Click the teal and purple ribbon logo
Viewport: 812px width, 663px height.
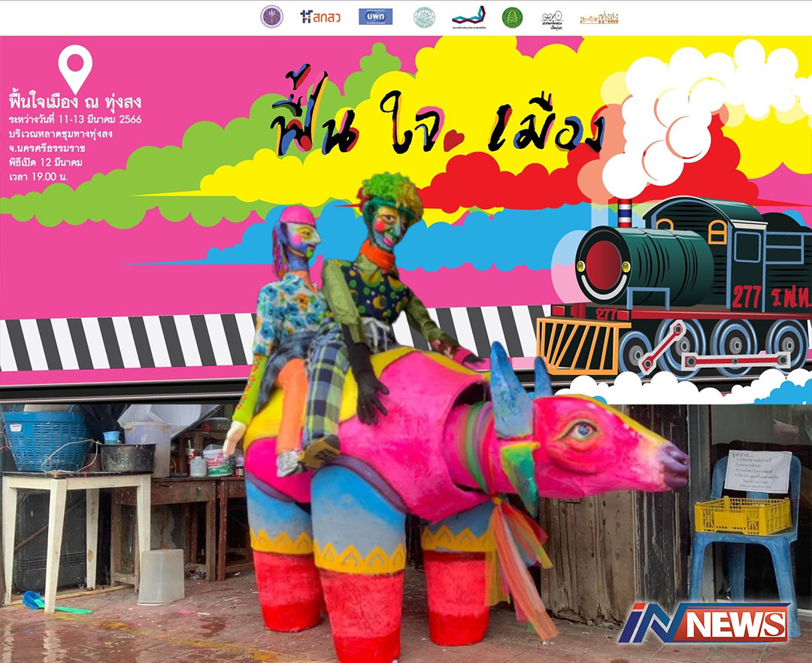[x=468, y=17]
